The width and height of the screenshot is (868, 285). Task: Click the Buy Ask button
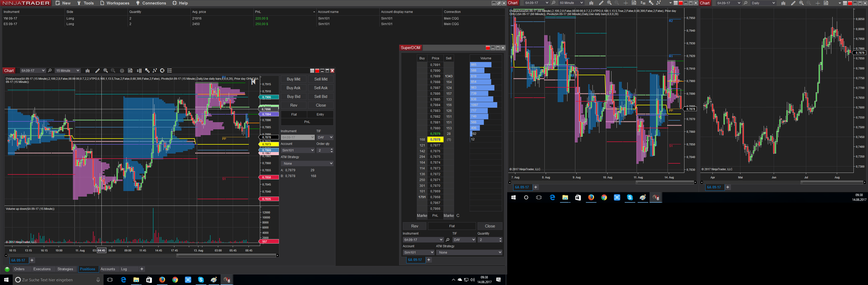point(293,88)
